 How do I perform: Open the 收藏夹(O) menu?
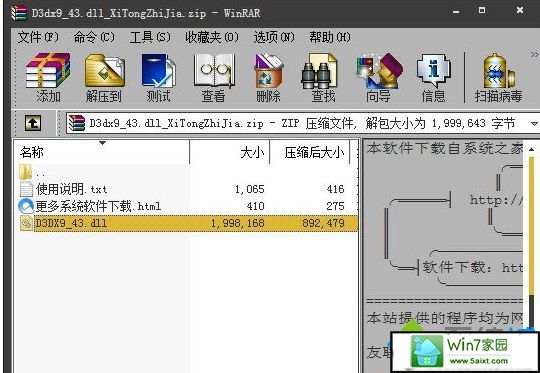[x=212, y=37]
